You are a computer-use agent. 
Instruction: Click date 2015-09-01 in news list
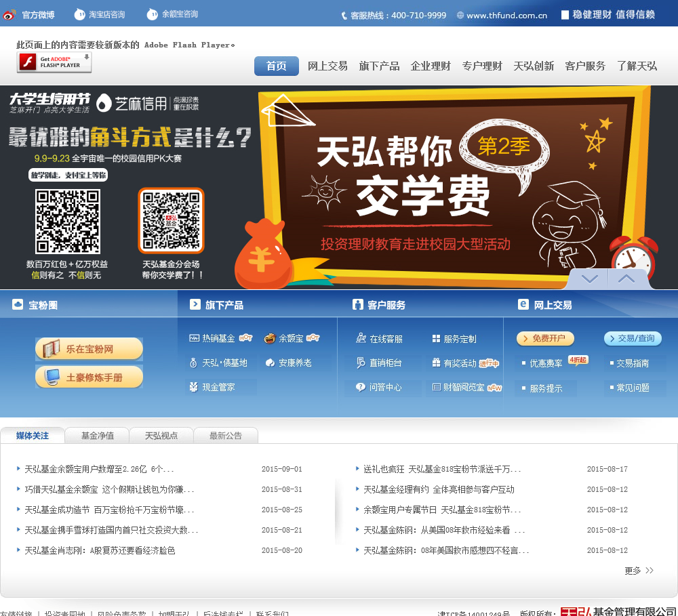coord(282,469)
